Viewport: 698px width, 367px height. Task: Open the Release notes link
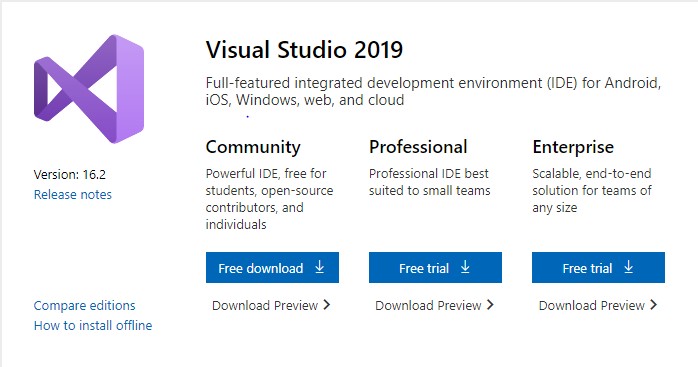[x=73, y=195]
